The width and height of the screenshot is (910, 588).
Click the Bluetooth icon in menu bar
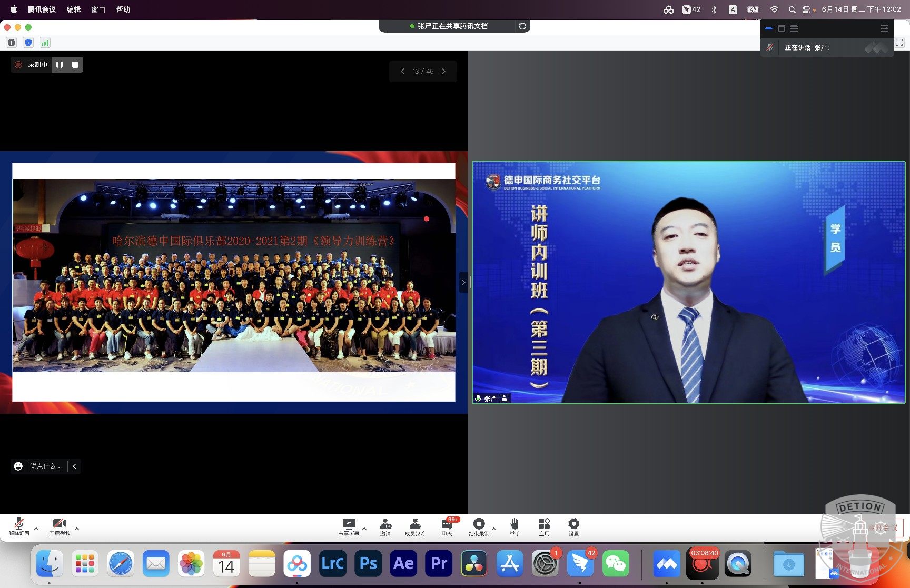coord(714,9)
